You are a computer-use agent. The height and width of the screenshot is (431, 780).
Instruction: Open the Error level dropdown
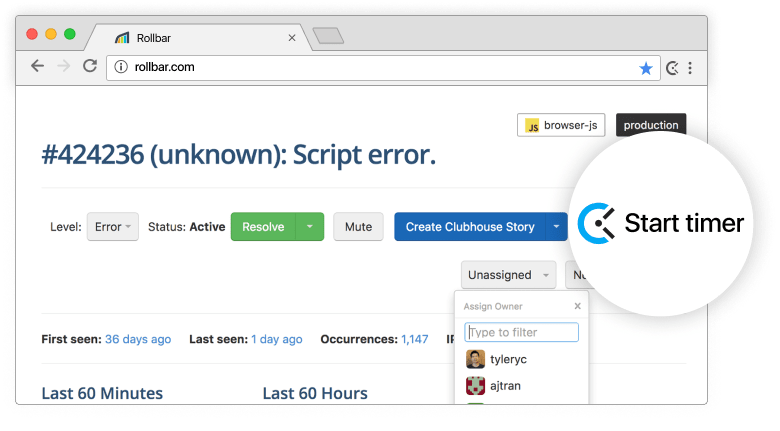click(x=113, y=227)
